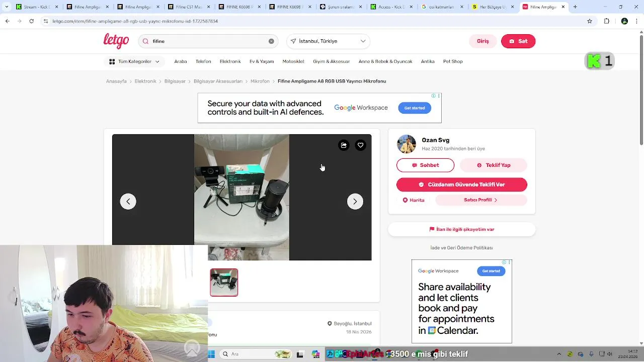This screenshot has width=644, height=362.
Task: View site information next to the URL
Action: [46, 21]
